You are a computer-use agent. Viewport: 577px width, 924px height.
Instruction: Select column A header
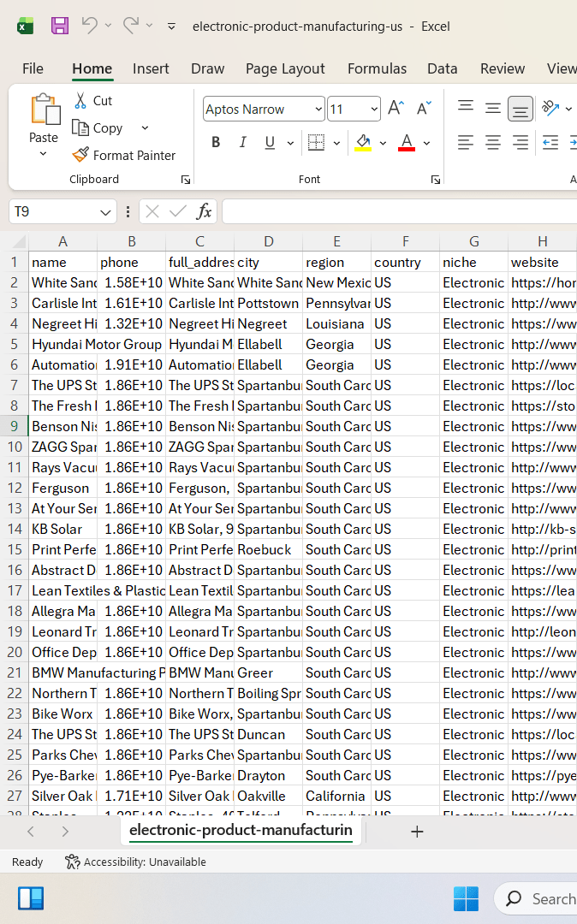coord(62,241)
